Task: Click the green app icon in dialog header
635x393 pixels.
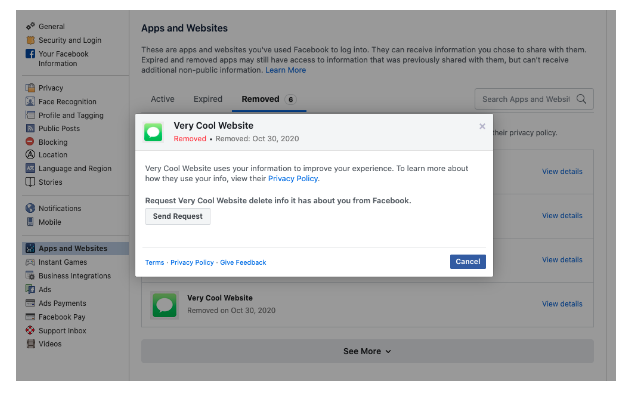Action: coord(153,132)
